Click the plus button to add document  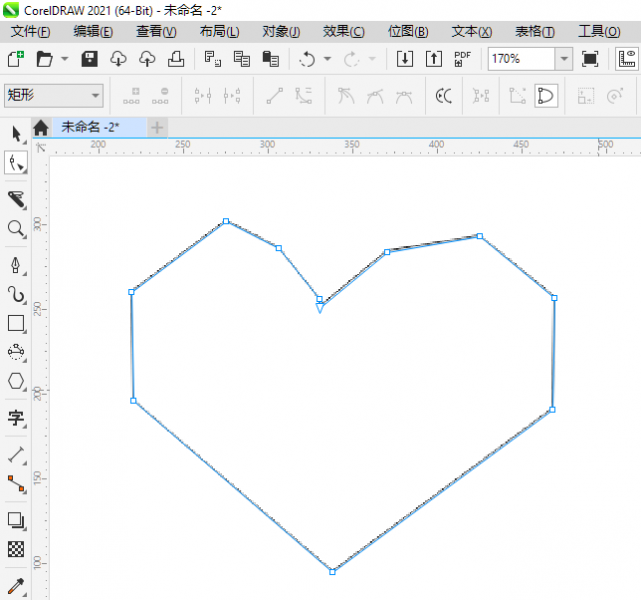[157, 127]
